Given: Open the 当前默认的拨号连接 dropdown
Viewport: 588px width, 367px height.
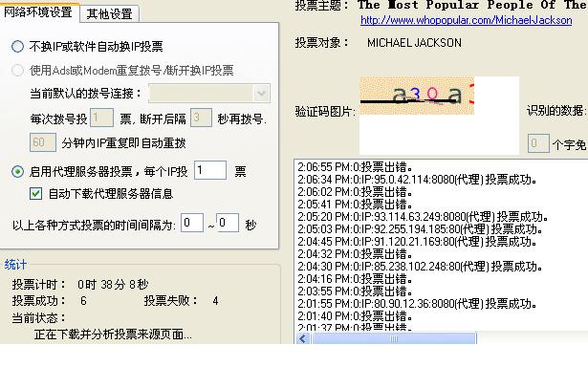Looking at the screenshot, I should click(209, 94).
